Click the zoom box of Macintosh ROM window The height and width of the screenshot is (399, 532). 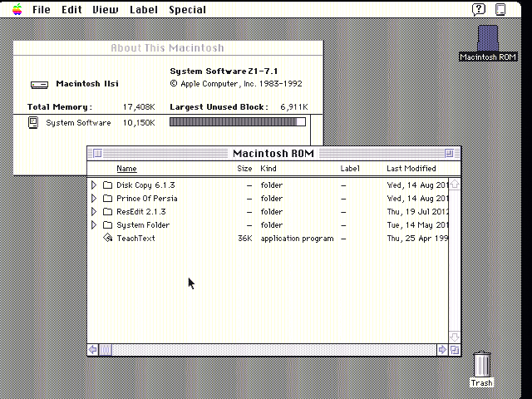(449, 153)
